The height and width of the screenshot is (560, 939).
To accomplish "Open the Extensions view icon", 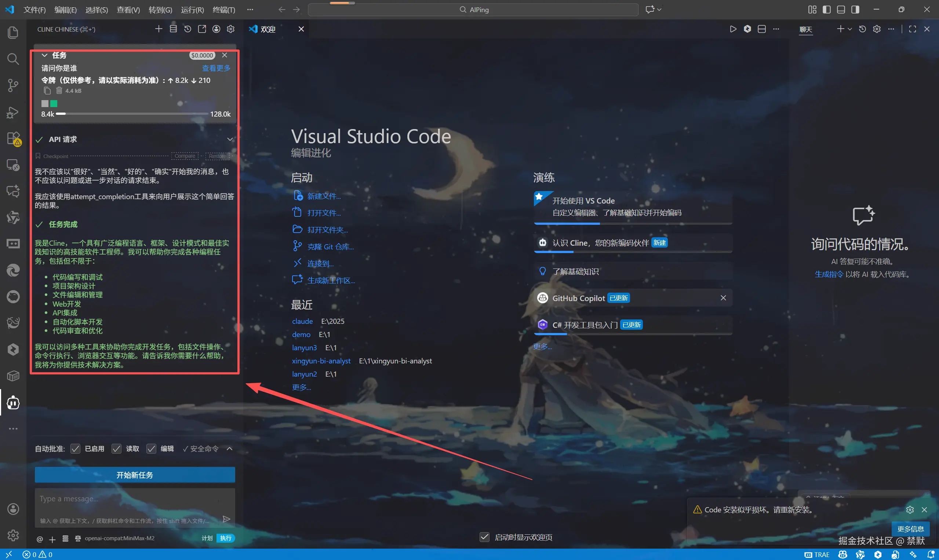I will (x=13, y=138).
